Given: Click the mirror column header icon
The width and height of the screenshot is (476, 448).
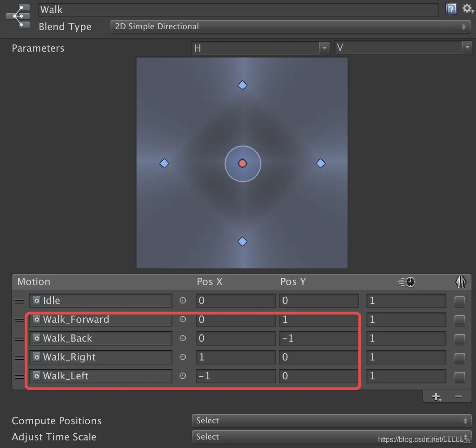Looking at the screenshot, I should tap(461, 281).
